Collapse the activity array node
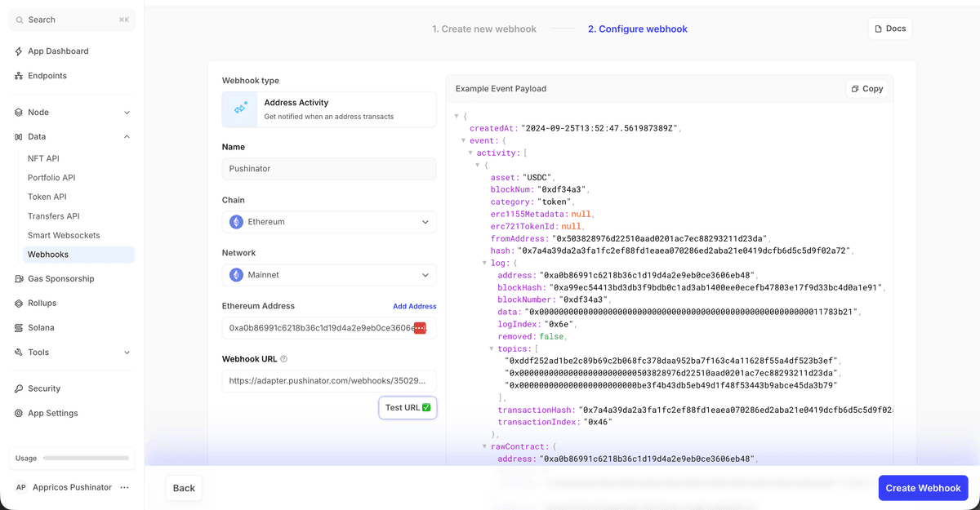This screenshot has height=510, width=980. [x=470, y=153]
